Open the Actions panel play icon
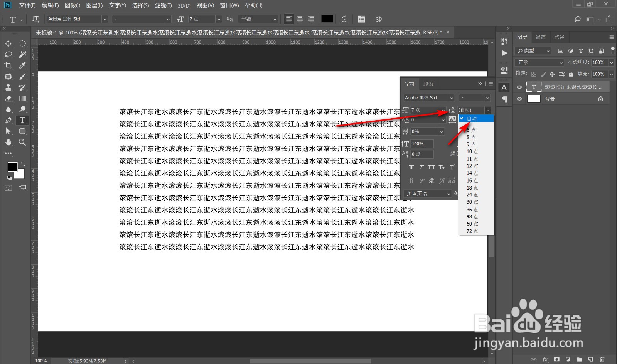Screen dimensions: 617x364 pyautogui.click(x=504, y=53)
